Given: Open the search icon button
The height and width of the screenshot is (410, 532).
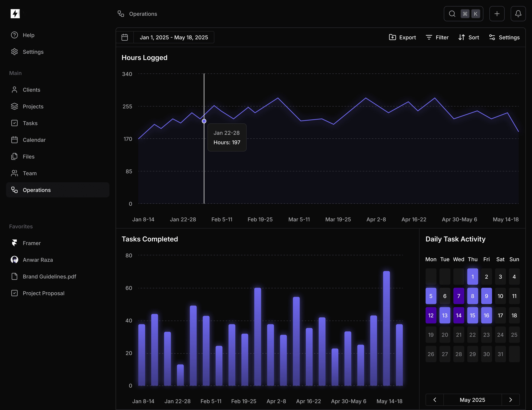Looking at the screenshot, I should pyautogui.click(x=452, y=14).
